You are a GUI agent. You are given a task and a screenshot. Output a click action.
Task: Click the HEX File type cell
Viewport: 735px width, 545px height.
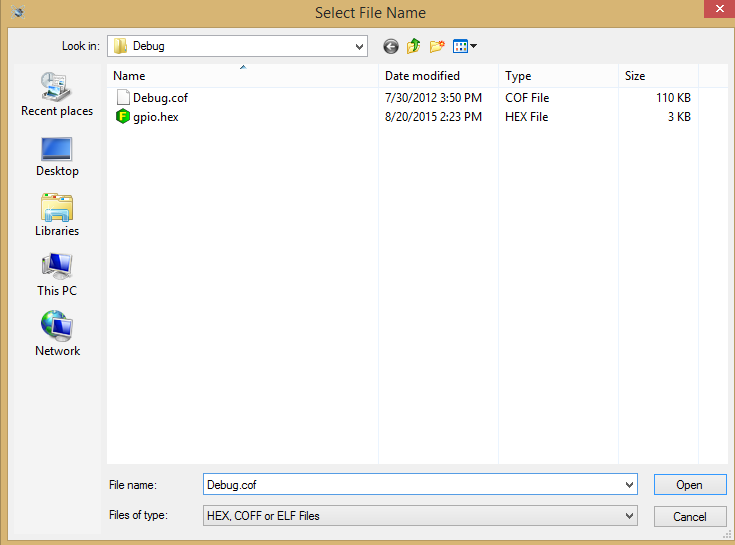[x=526, y=117]
